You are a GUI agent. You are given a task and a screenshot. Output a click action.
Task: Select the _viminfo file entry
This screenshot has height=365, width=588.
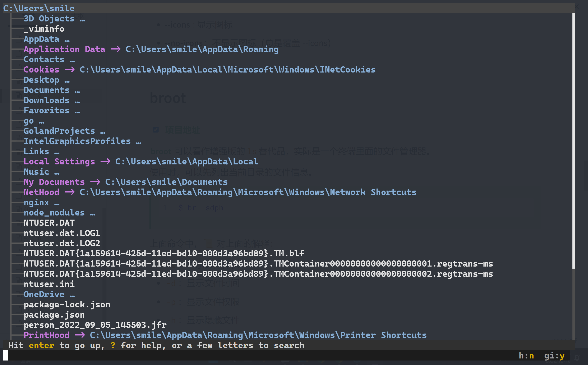pos(44,29)
